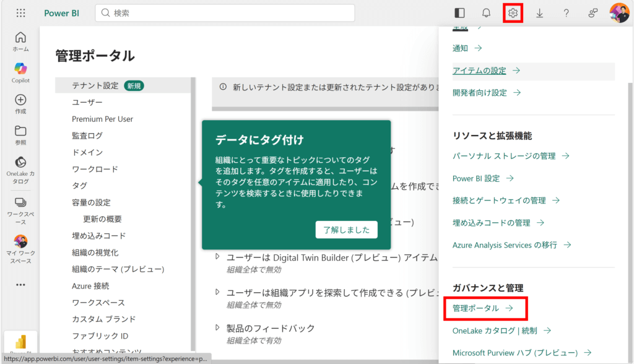The width and height of the screenshot is (634, 364).
Task: Select the 監査ログ admin menu item
Action: 87,136
